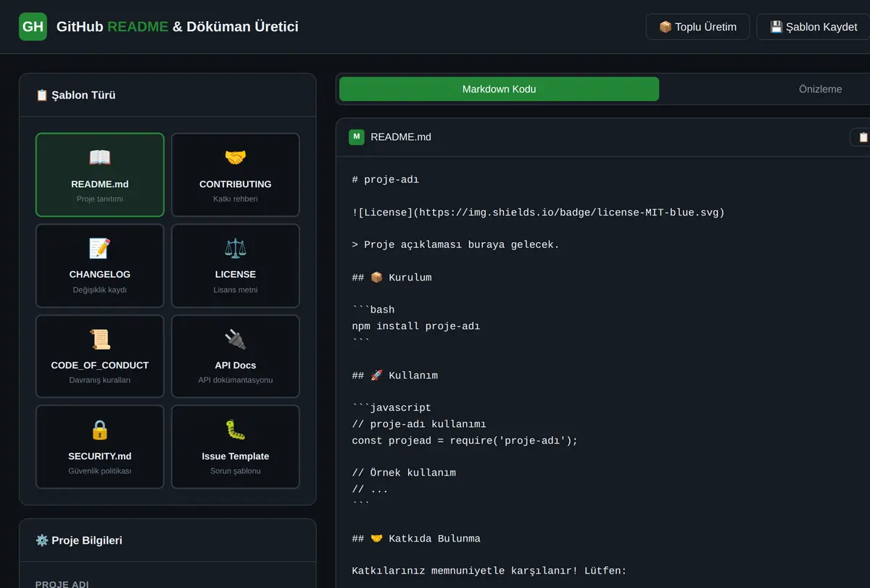
Task: Click the '## 🚀 Kullanım' heading line
Action: [x=394, y=376]
